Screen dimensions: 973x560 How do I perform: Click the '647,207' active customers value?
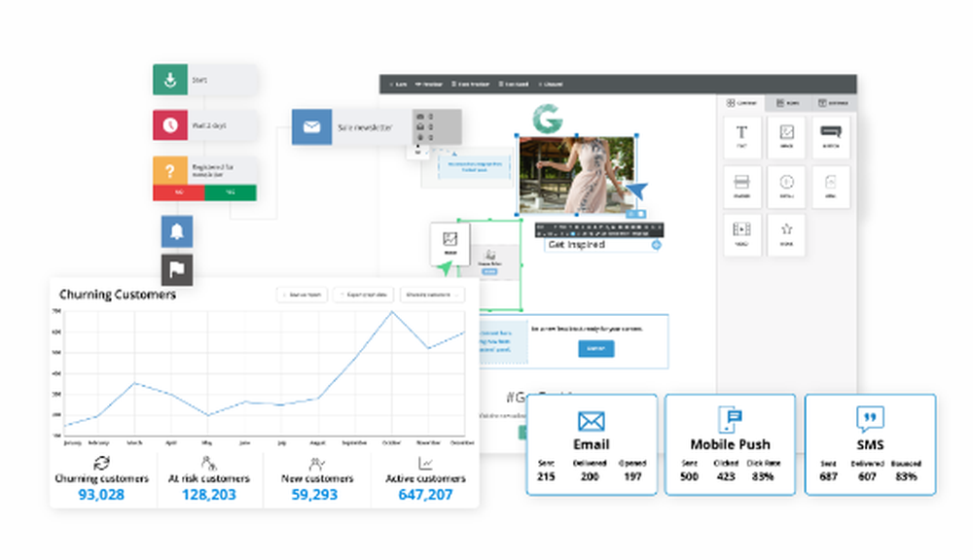click(x=426, y=495)
